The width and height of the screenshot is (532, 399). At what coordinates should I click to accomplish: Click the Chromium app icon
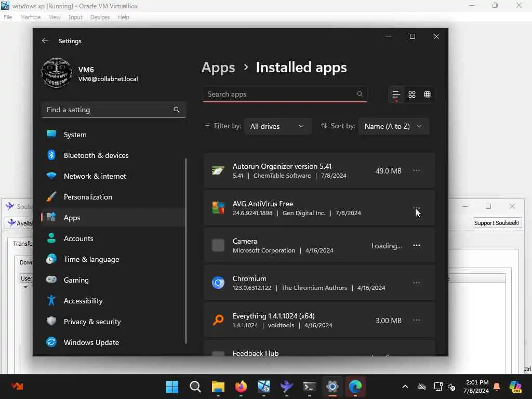[x=218, y=283]
